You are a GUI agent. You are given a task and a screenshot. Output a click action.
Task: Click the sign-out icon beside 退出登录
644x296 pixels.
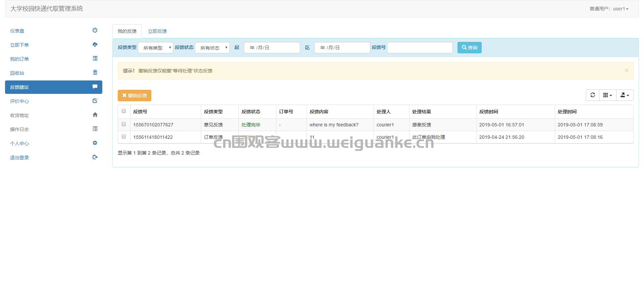coord(95,157)
